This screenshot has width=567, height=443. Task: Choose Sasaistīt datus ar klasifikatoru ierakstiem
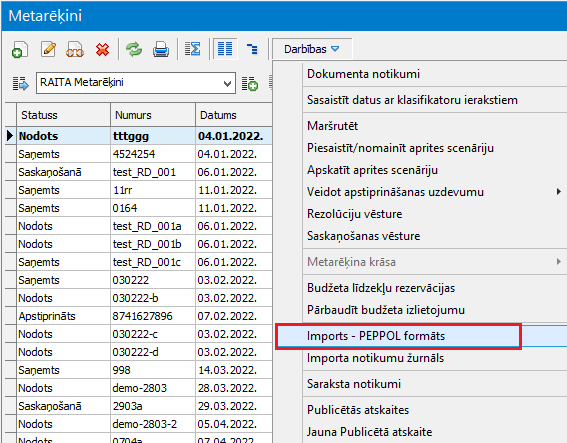[x=412, y=100]
